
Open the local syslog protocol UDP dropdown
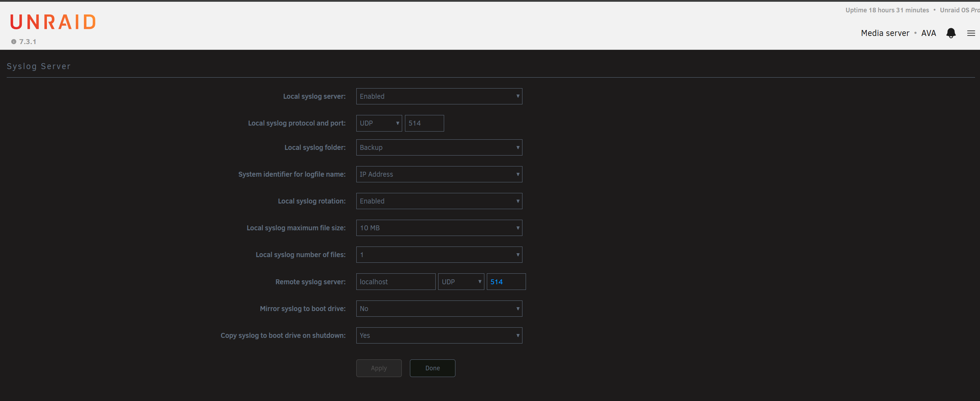(379, 123)
